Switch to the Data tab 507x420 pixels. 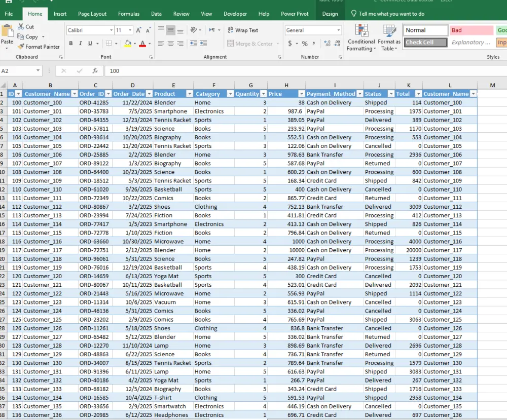pos(156,14)
